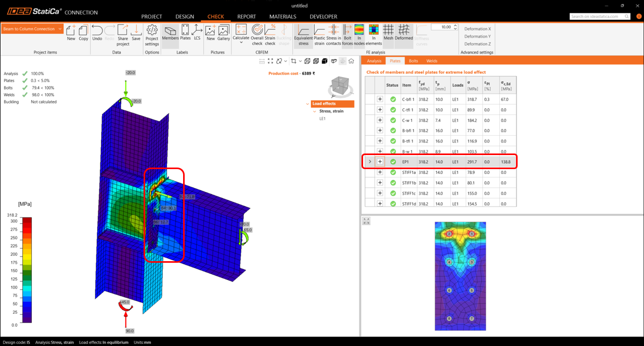
Task: Click the home view icon
Action: (352, 61)
